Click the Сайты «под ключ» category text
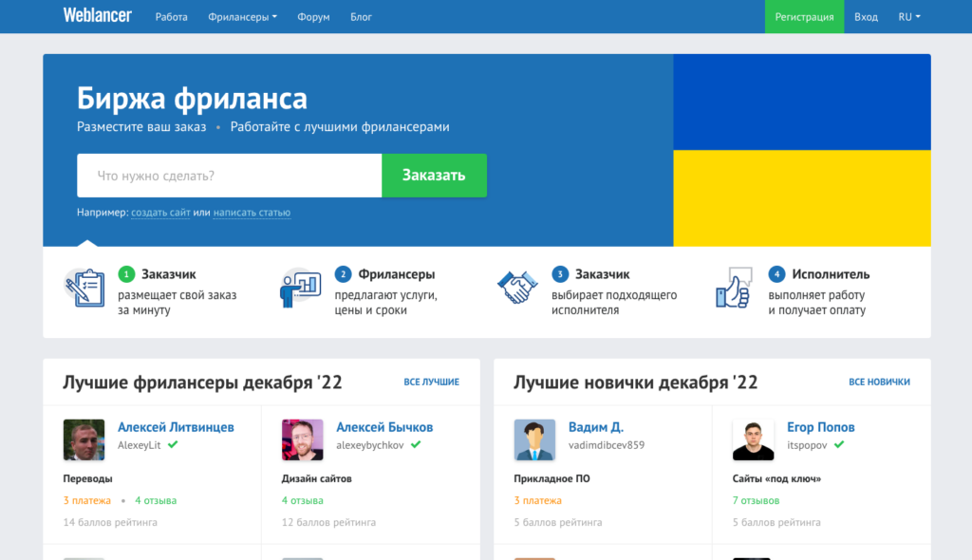The image size is (972, 560). (776, 478)
